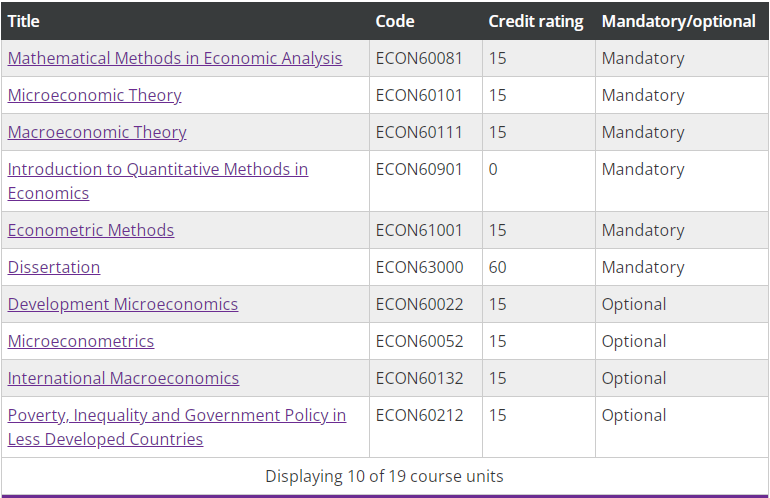Open Poverty, Inequality and Government Policy link
Image resolution: width=770 pixels, height=498 pixels.
pos(177,415)
